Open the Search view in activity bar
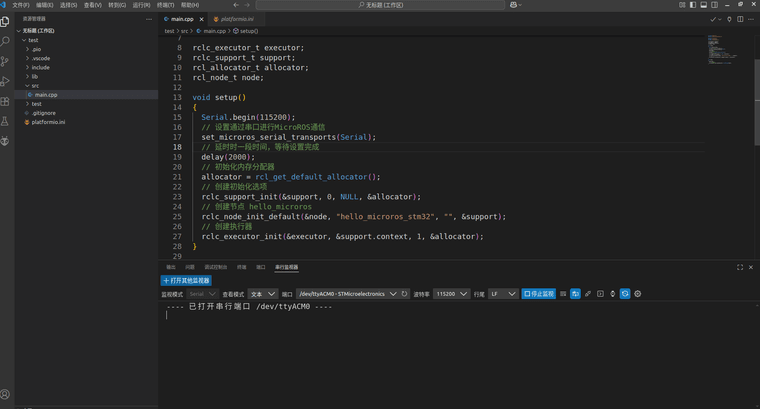760x409 pixels. click(5, 42)
